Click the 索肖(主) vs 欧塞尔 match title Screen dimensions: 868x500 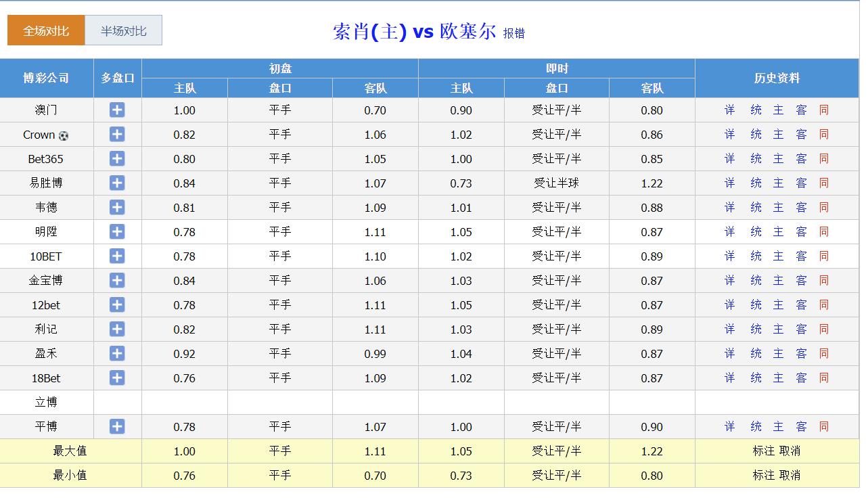(x=415, y=32)
